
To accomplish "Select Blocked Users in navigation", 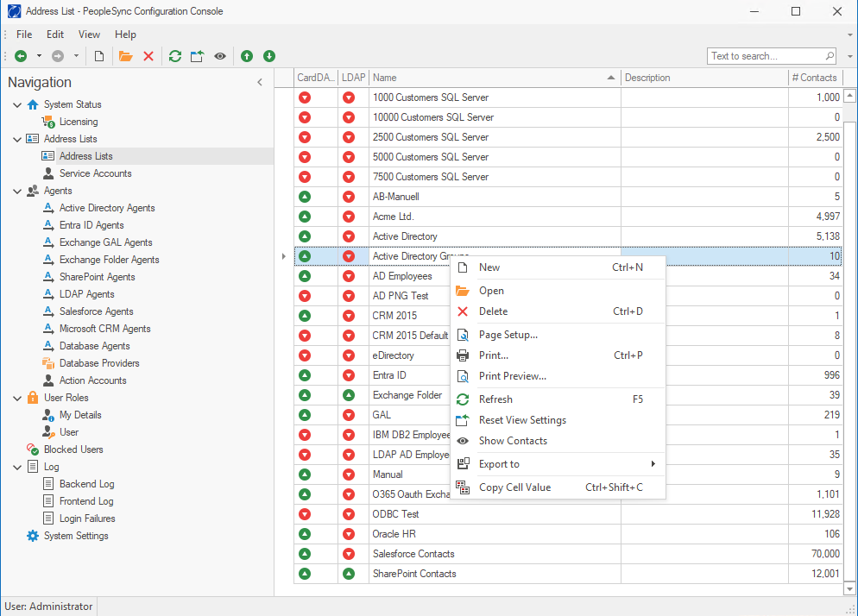I will point(73,449).
